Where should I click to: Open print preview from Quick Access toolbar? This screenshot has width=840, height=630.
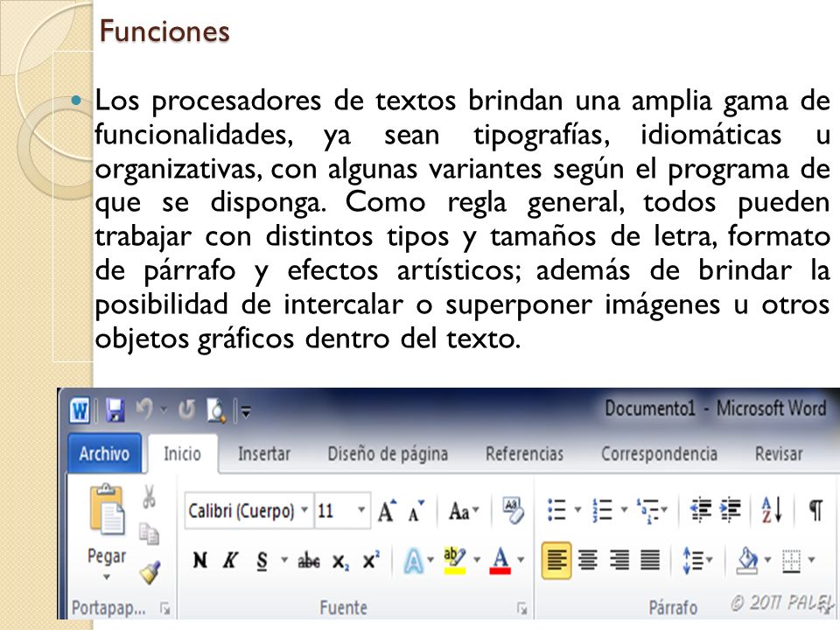click(216, 411)
